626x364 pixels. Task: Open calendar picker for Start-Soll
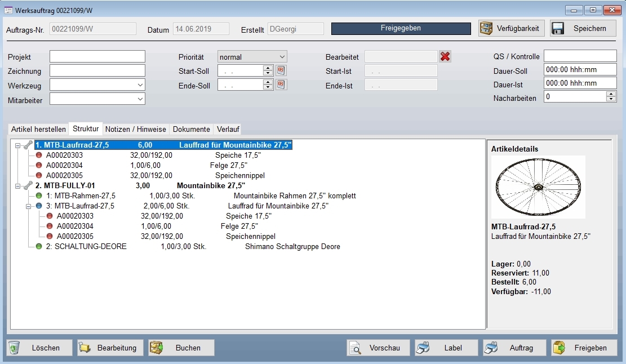pos(281,70)
